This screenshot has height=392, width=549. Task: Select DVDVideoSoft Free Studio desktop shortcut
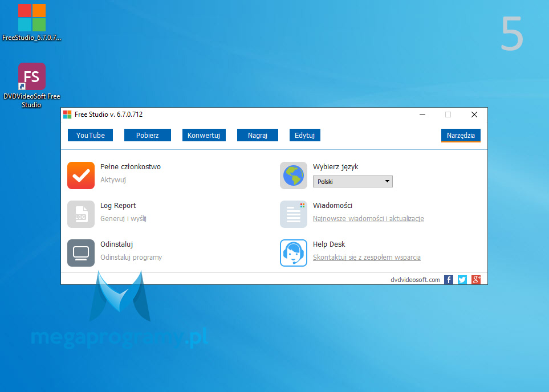tap(31, 85)
